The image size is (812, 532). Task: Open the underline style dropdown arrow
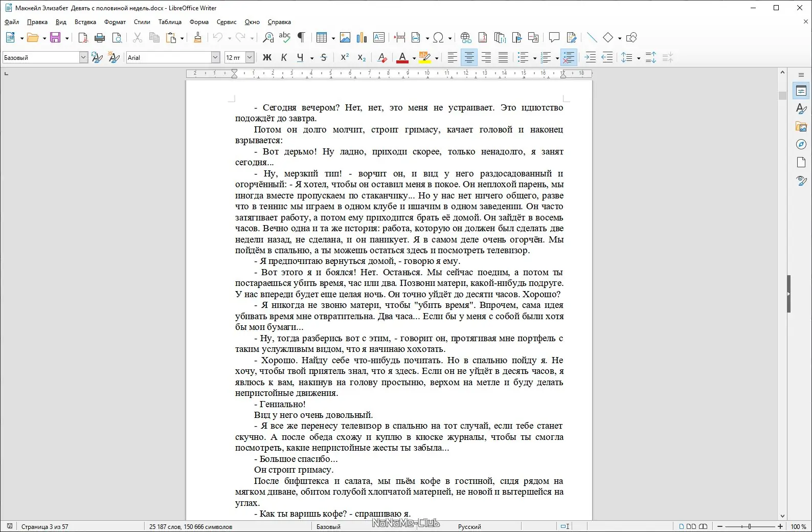312,58
